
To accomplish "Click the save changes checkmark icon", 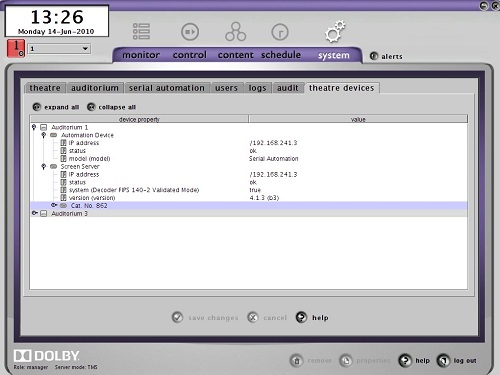I will pos(177,317).
